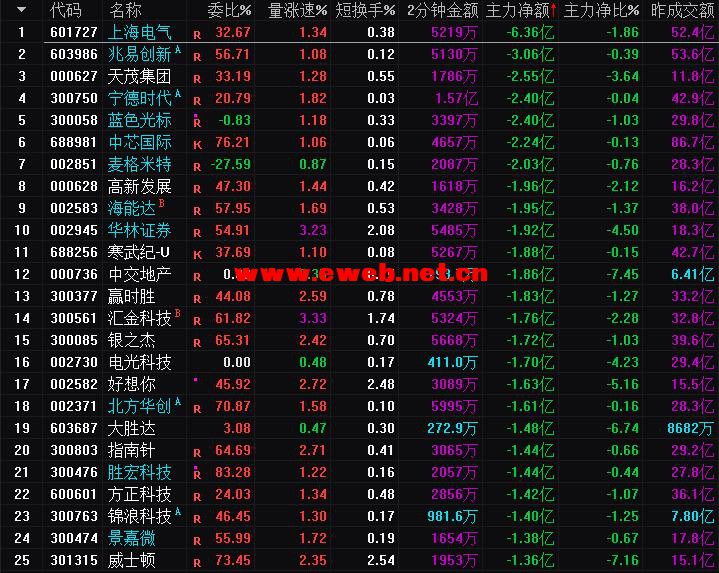719x573 pixels.
Task: Sort by the 2分钟金额 column header
Action: (x=442, y=10)
